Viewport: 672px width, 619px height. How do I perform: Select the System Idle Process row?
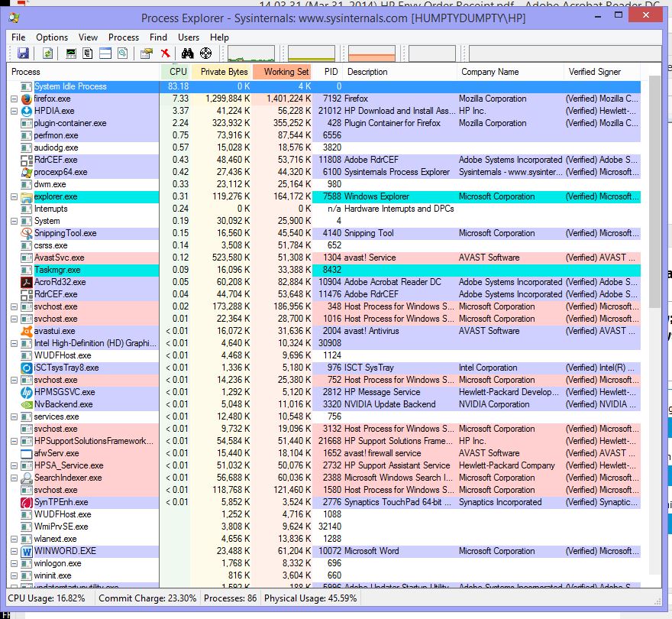coord(325,86)
